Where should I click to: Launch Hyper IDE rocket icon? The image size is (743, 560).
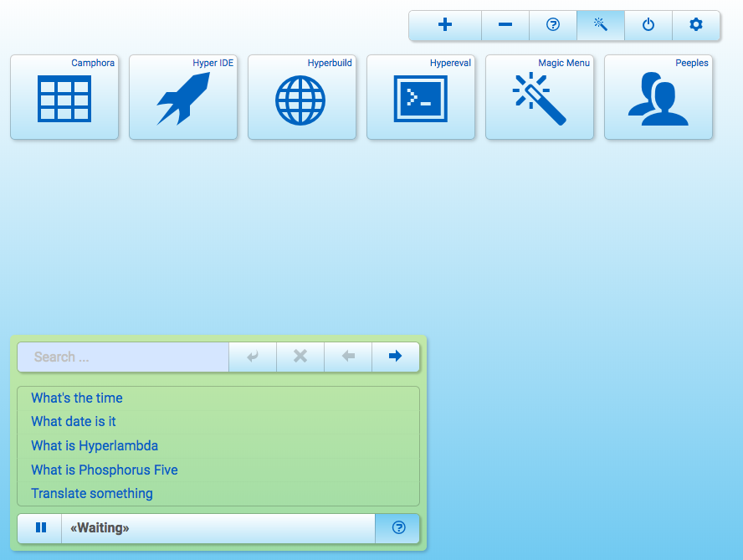tap(183, 97)
